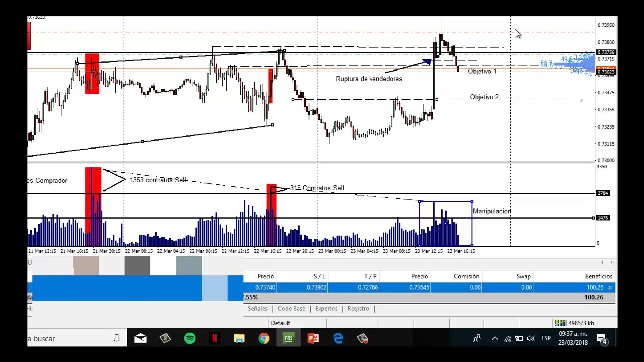The height and width of the screenshot is (362, 644).
Task: Expand hidden system tray icons chevron
Action: pos(495,338)
